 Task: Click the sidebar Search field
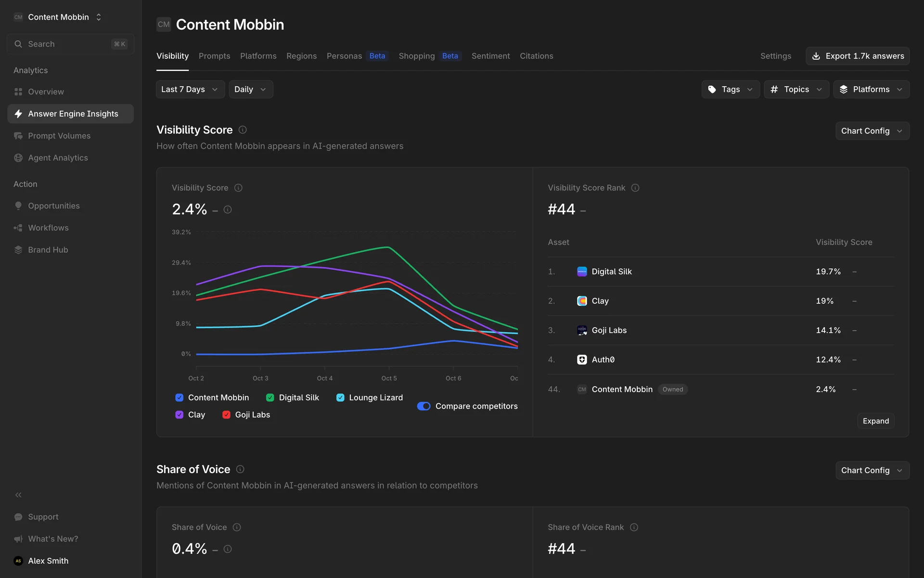pyautogui.click(x=70, y=44)
